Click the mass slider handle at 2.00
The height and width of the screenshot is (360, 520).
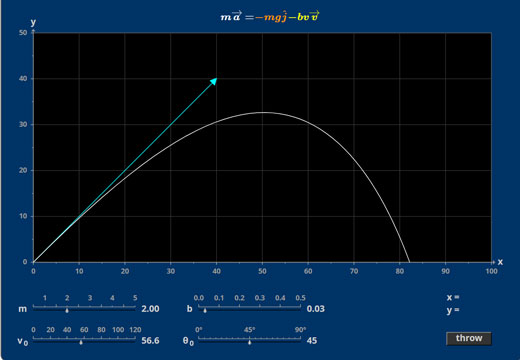pyautogui.click(x=67, y=310)
